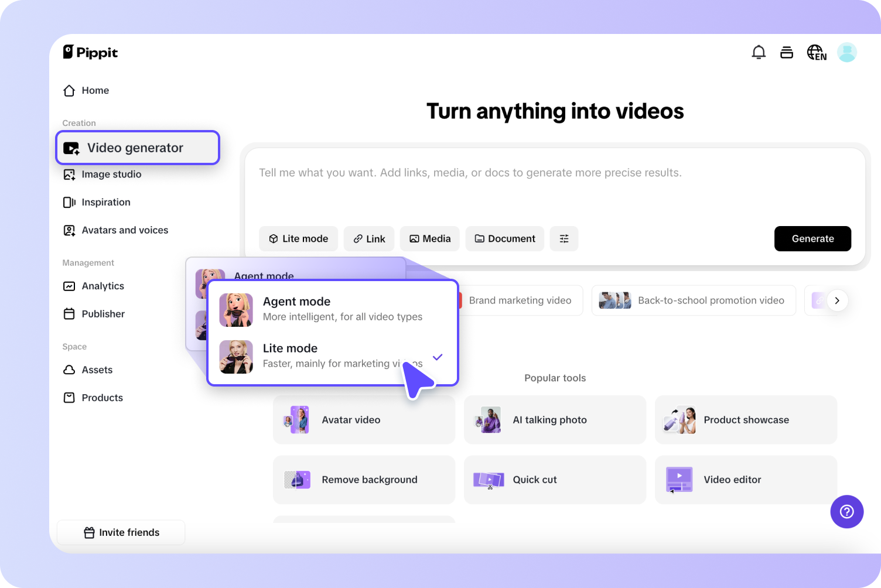The height and width of the screenshot is (588, 881).
Task: Open Image studio
Action: point(103,174)
